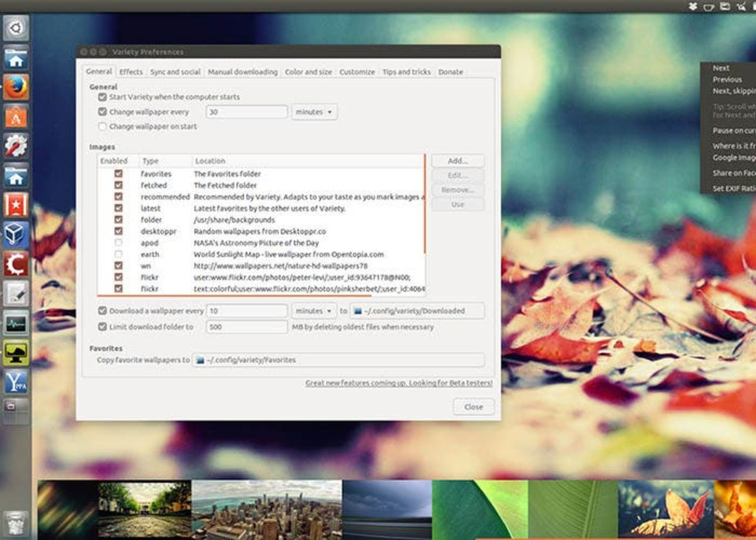Open Firefox from the dock
This screenshot has width=756, height=540.
pos(16,88)
